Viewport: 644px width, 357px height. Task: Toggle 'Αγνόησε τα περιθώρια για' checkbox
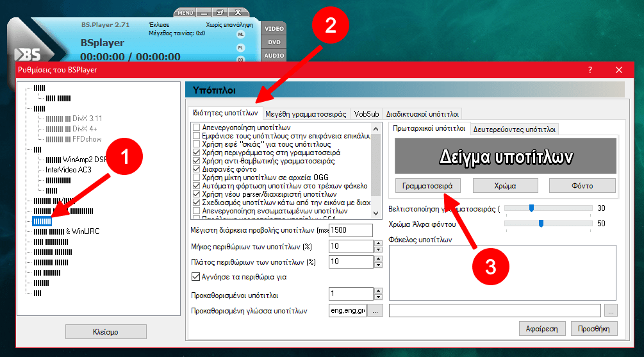197,278
